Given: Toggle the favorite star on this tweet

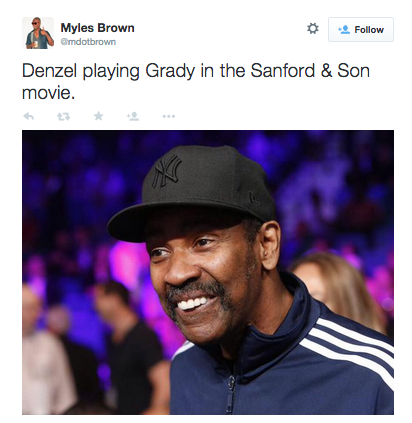Looking at the screenshot, I should (x=98, y=116).
